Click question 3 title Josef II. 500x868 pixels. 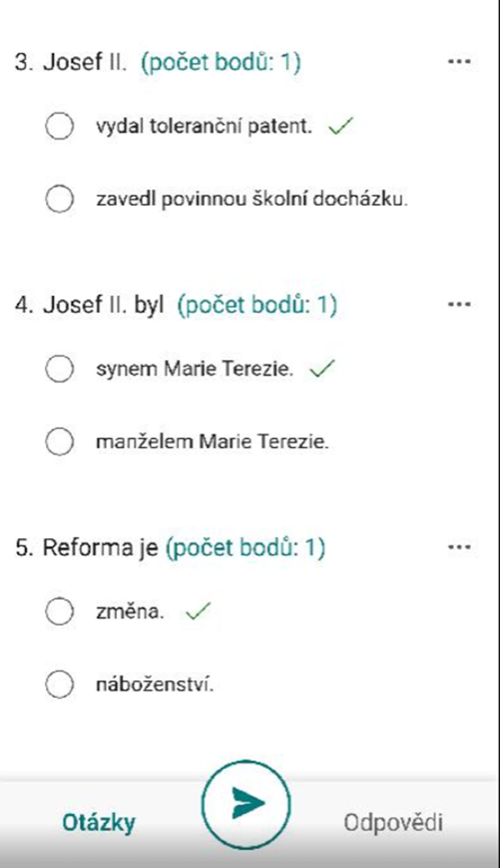pos(71,62)
